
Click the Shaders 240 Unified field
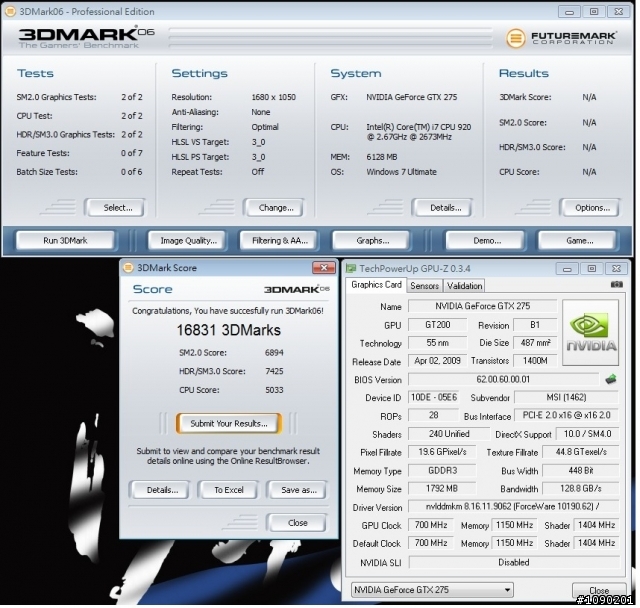[x=449, y=434]
